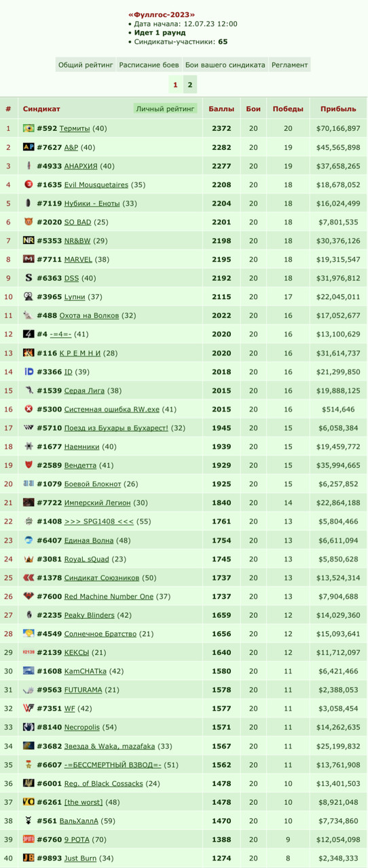Screen dimensions: 368x868
Task: Open the Регламент tab
Action: (x=289, y=65)
